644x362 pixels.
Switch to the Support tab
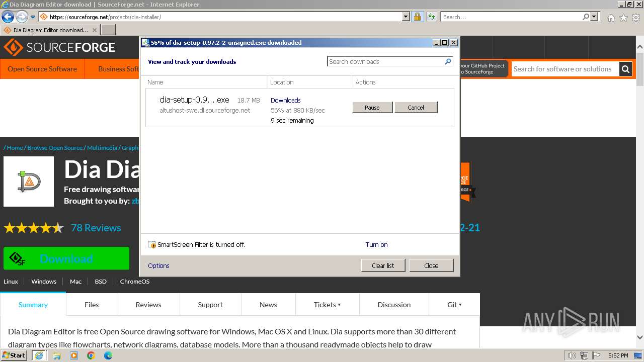tap(210, 305)
